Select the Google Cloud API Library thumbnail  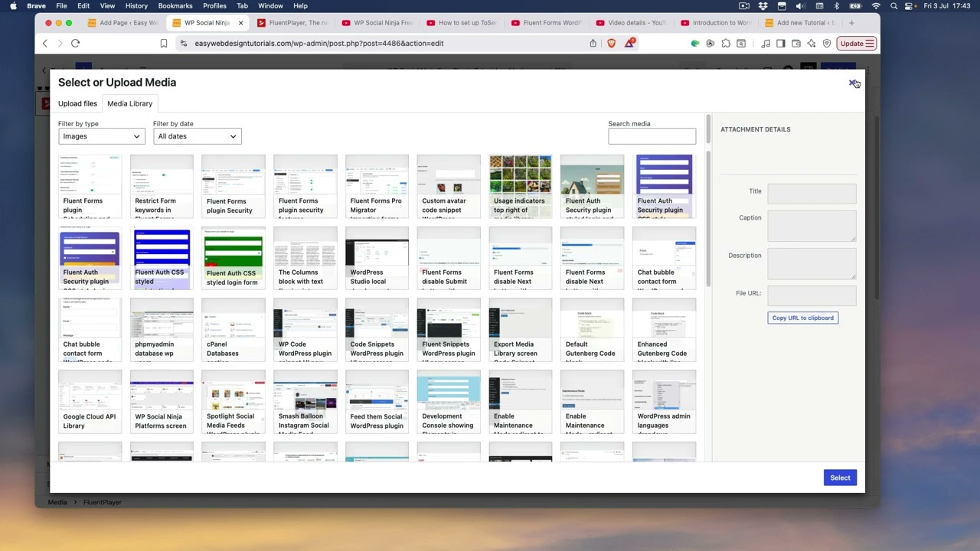click(90, 402)
